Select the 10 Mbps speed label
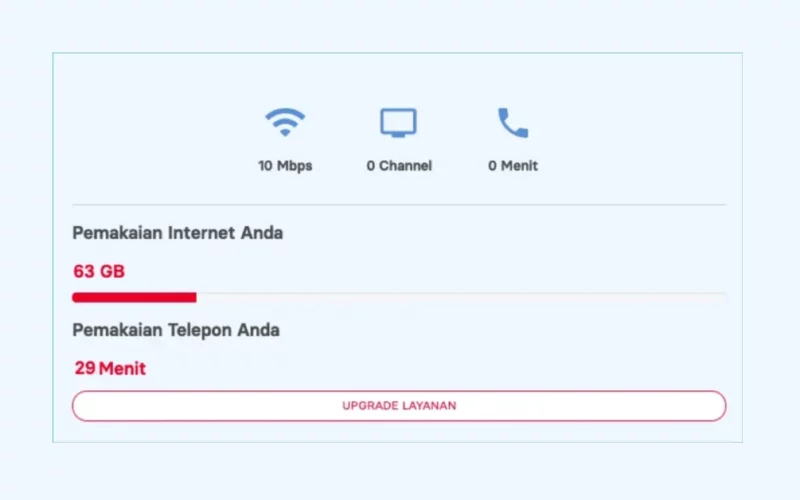The width and height of the screenshot is (800, 500). click(285, 166)
